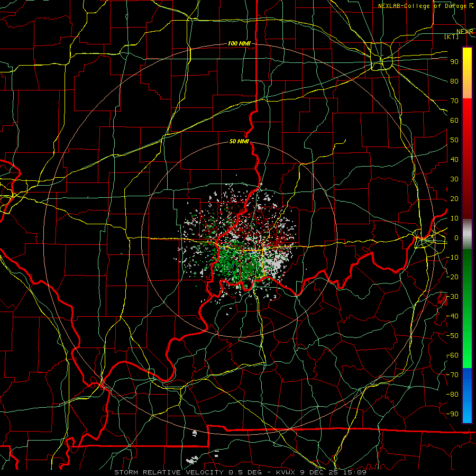This screenshot has height=476, width=476.
Task: Click the NEXR label at the top right
Action: pos(464,32)
